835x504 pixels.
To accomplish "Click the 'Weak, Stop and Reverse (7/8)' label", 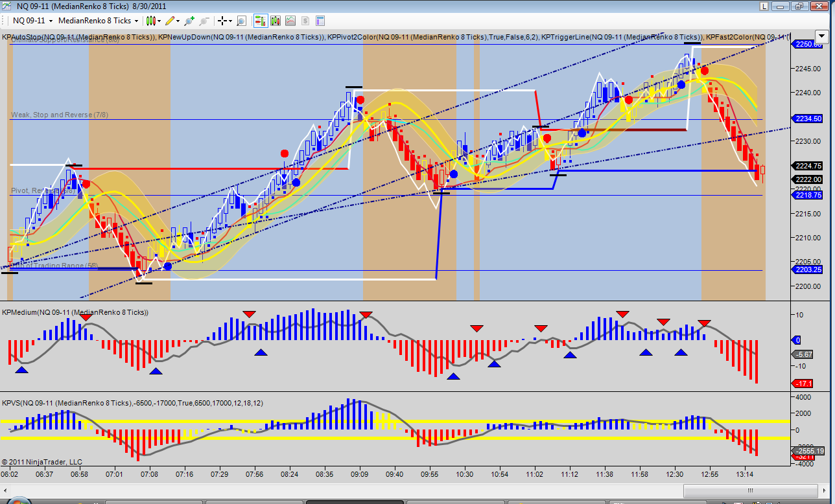I will point(60,115).
